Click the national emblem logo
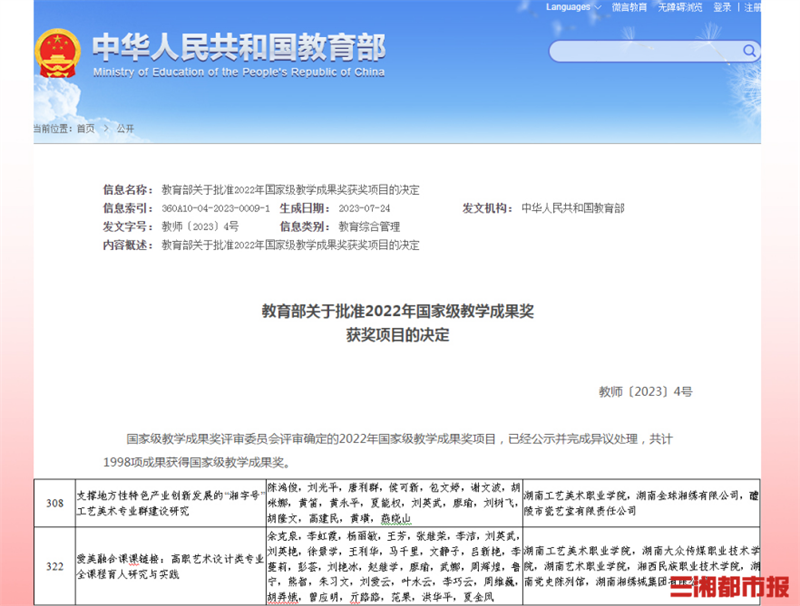 [57, 54]
